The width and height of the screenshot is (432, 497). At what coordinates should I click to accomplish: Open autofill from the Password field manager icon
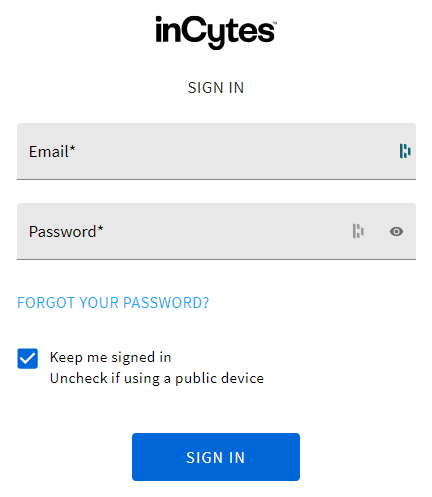tap(358, 231)
